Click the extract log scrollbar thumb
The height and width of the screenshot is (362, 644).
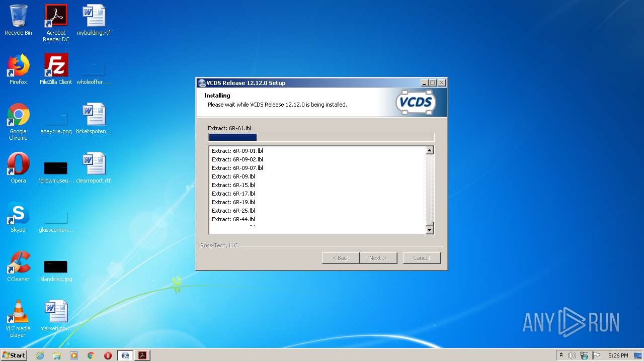(x=429, y=224)
